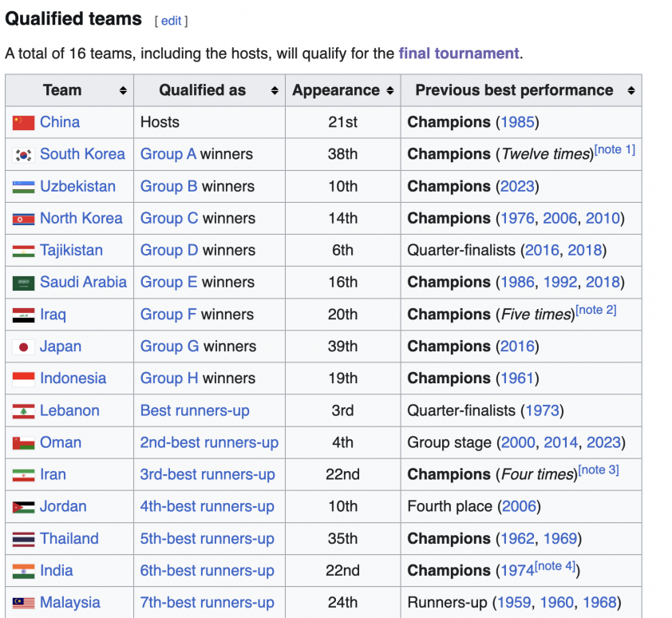Open the 2016 link in Japan row

pos(517,346)
